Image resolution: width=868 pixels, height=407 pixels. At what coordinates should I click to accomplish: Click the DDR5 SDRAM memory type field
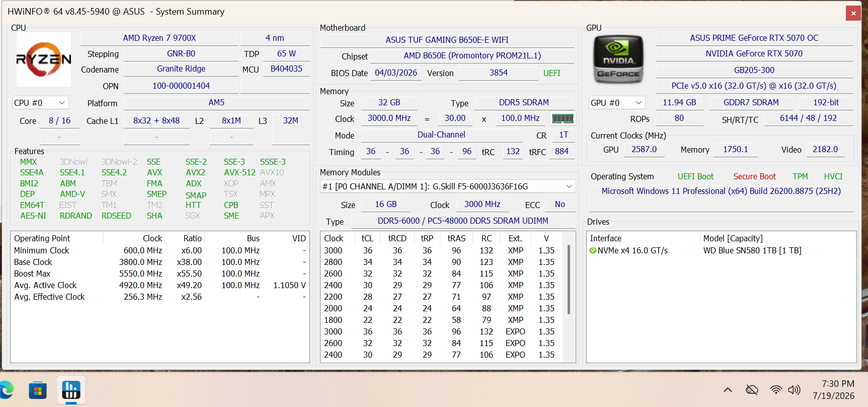524,102
